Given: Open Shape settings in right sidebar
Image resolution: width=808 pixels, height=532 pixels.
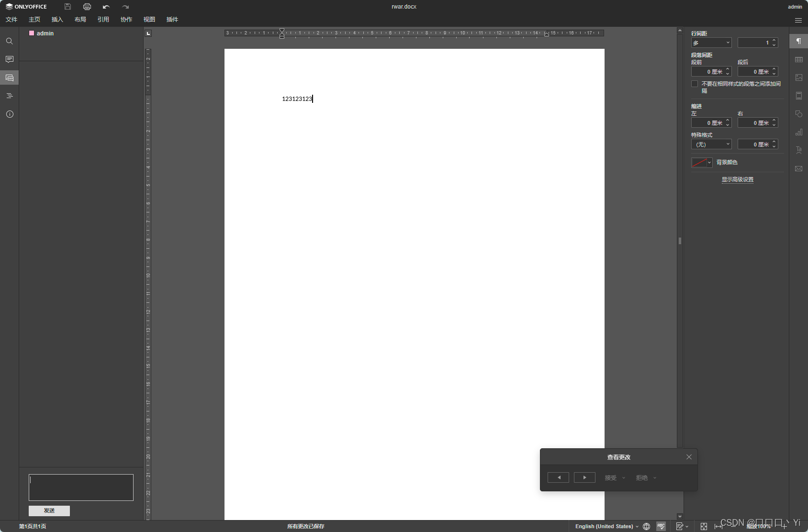Looking at the screenshot, I should (x=798, y=114).
